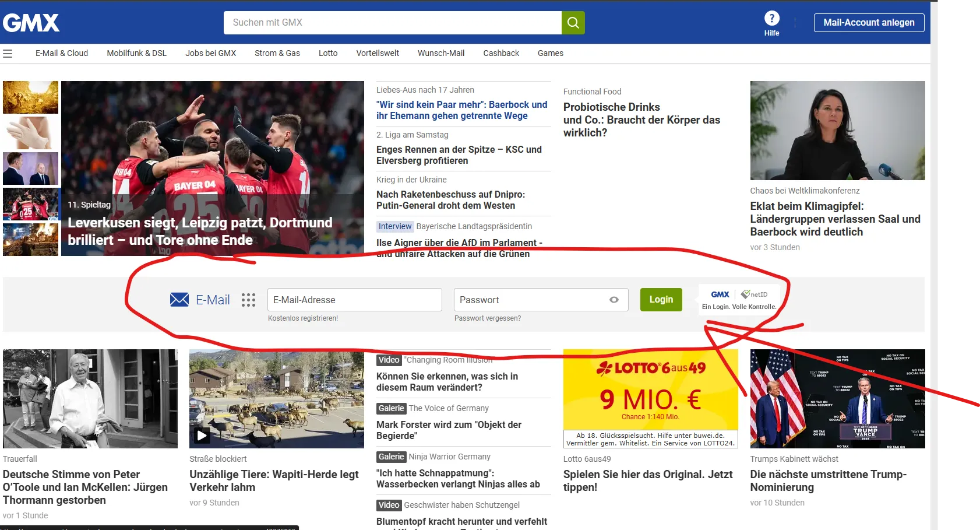The image size is (980, 530).
Task: Click the green search magnifier button
Action: click(573, 23)
